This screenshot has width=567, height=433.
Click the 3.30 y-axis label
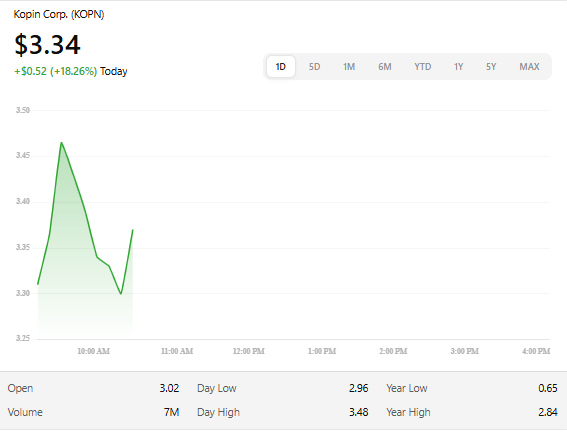coord(23,293)
